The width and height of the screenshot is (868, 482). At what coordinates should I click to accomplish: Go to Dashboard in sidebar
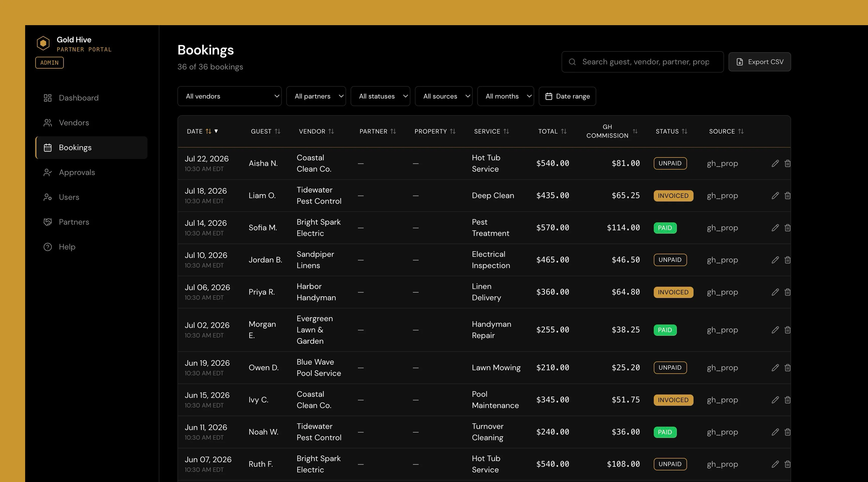point(91,98)
